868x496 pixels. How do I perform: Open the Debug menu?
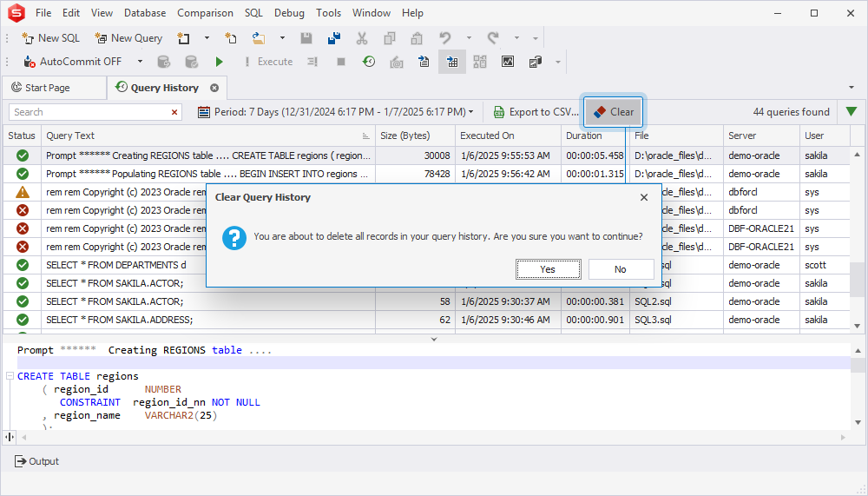pyautogui.click(x=290, y=13)
